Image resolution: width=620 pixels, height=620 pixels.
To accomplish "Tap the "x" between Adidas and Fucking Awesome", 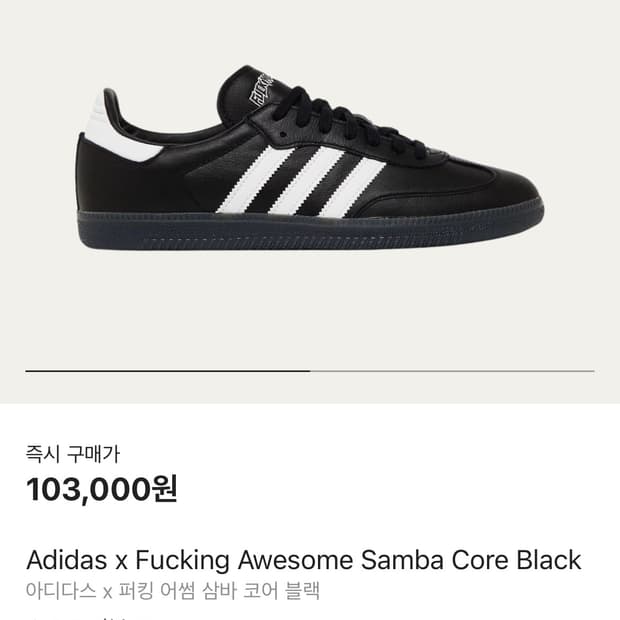I will 121,561.
